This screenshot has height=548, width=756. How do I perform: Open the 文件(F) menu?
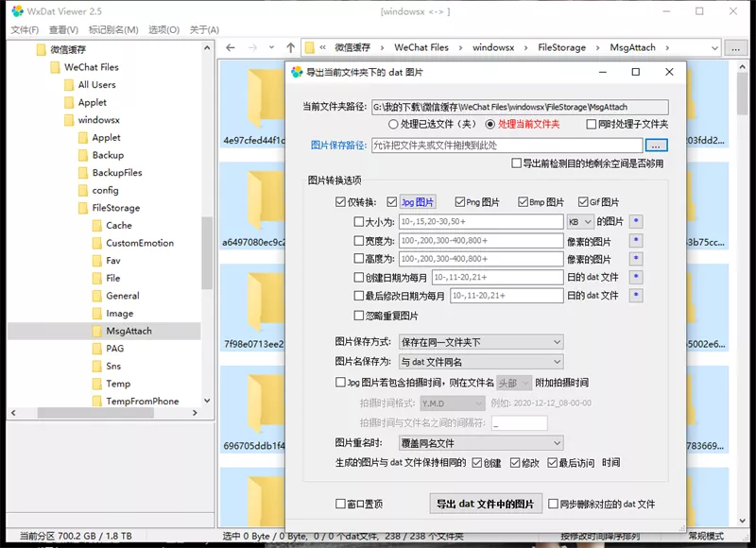tap(25, 30)
